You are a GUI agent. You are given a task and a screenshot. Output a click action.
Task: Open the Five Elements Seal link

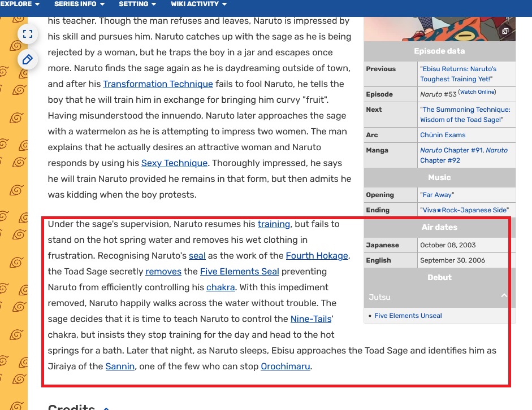(x=240, y=272)
